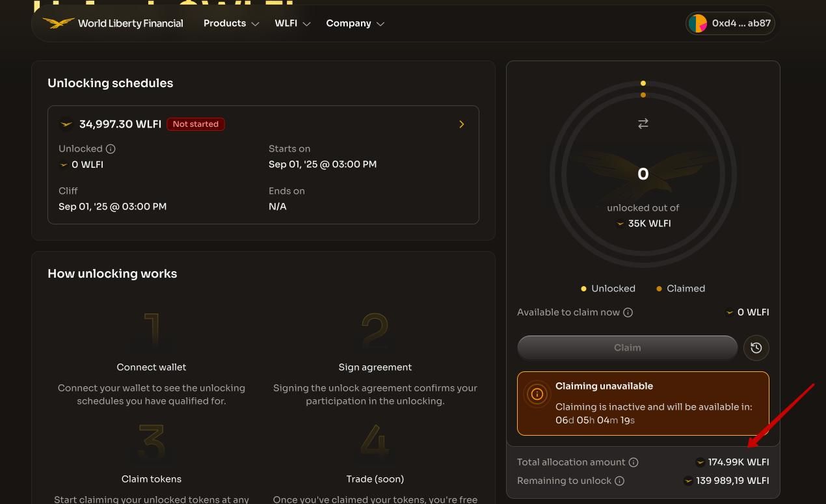826x504 pixels.
Task: Click the World Liberty Financial eagle logo
Action: 59,23
